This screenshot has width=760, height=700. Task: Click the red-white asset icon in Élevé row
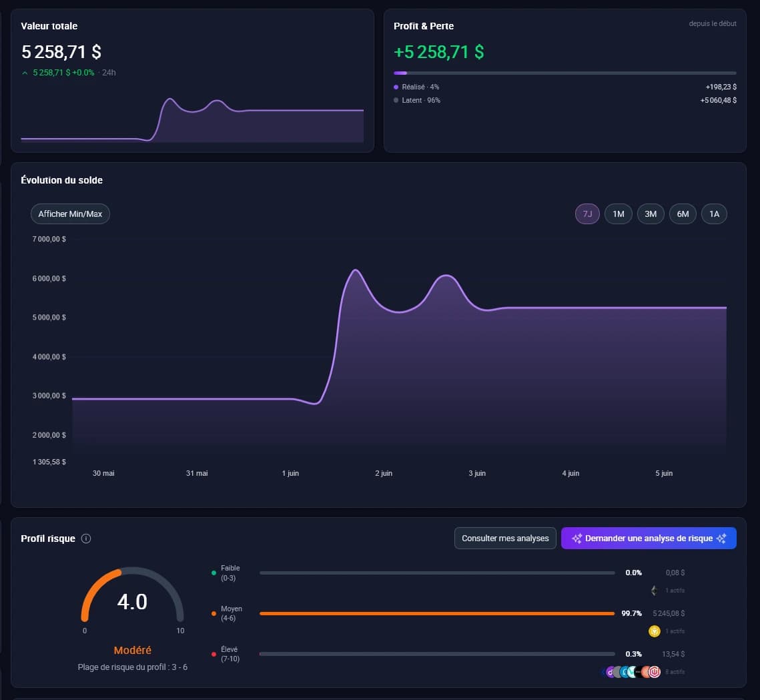(655, 672)
